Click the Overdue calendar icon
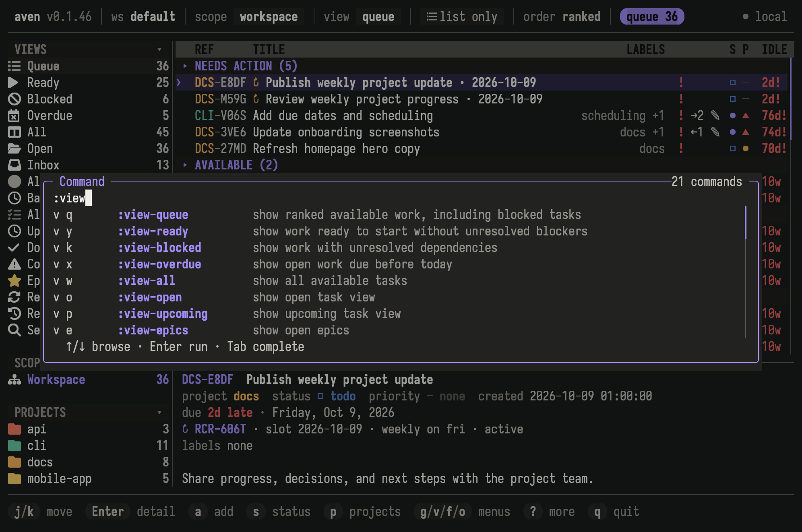 click(14, 115)
